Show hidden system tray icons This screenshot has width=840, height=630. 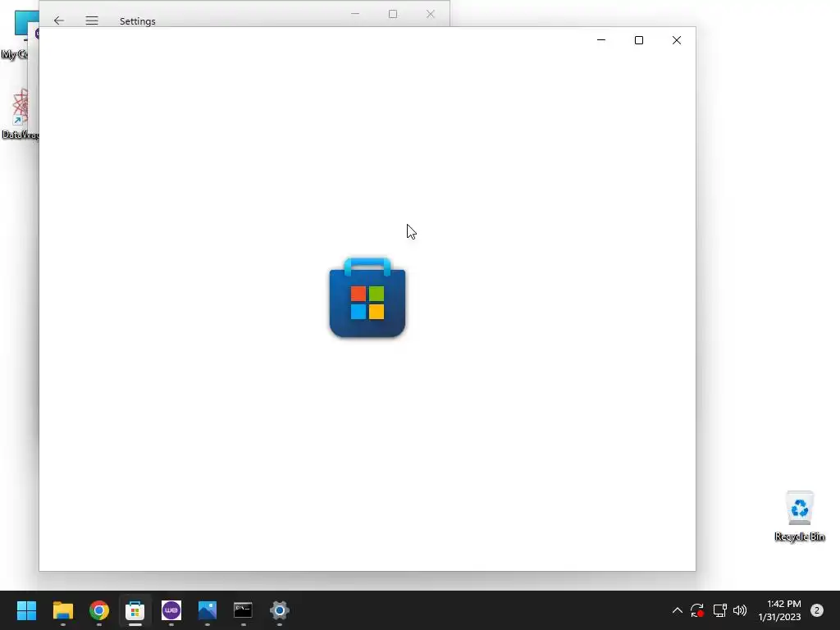coord(677,610)
